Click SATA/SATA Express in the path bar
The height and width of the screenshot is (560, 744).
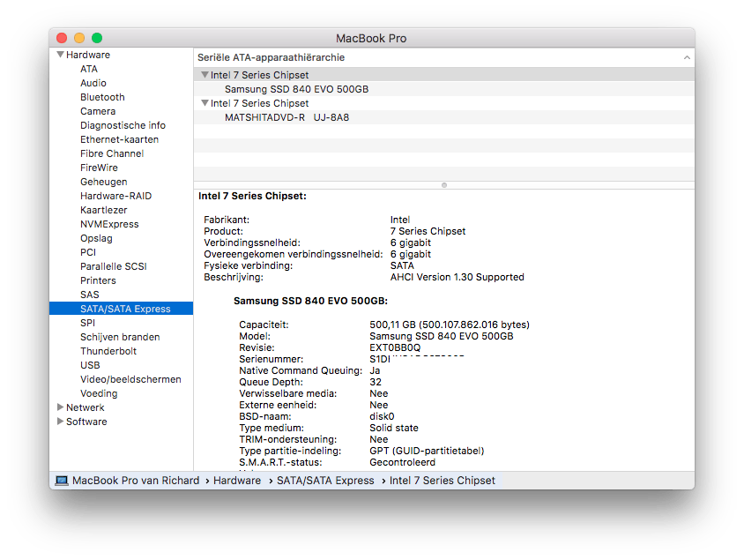[x=325, y=481]
